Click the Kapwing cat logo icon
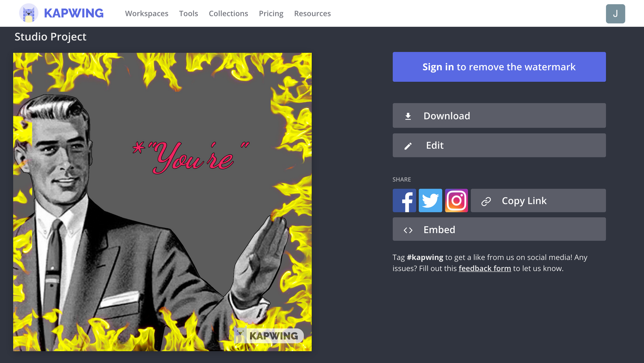644x363 pixels. point(29,13)
